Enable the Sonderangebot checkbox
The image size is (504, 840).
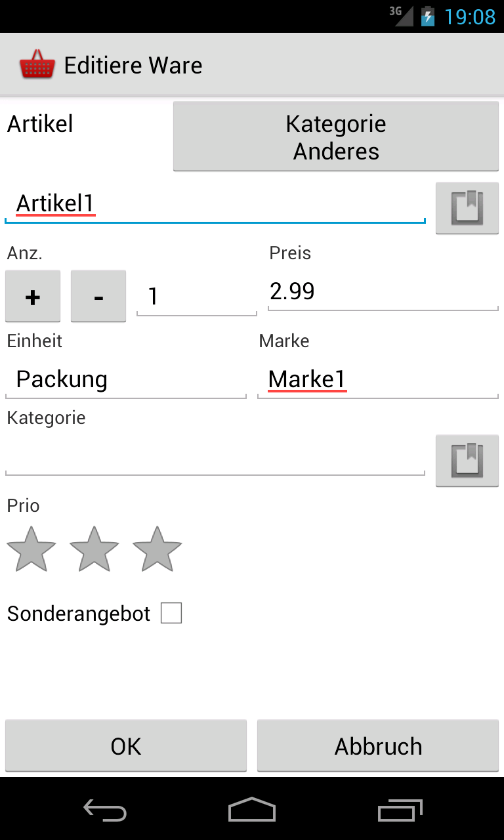point(171,614)
